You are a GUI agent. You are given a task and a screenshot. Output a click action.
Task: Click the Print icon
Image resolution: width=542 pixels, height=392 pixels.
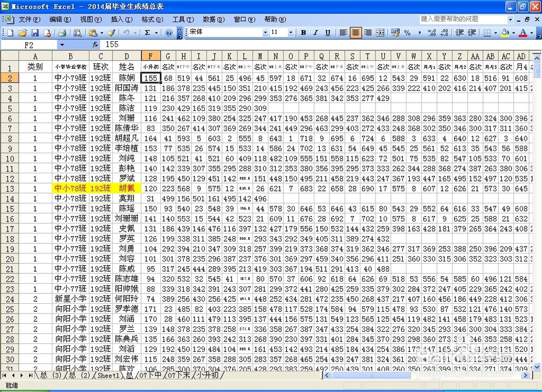pos(62,33)
